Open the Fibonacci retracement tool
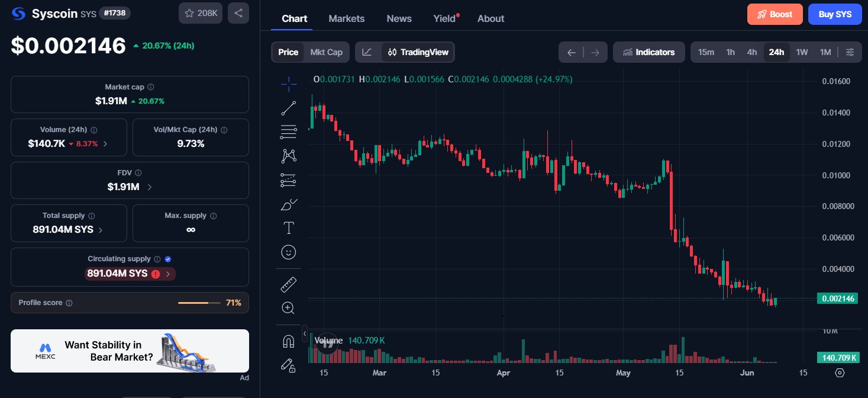Viewport: 868px width, 398px height. (x=289, y=132)
